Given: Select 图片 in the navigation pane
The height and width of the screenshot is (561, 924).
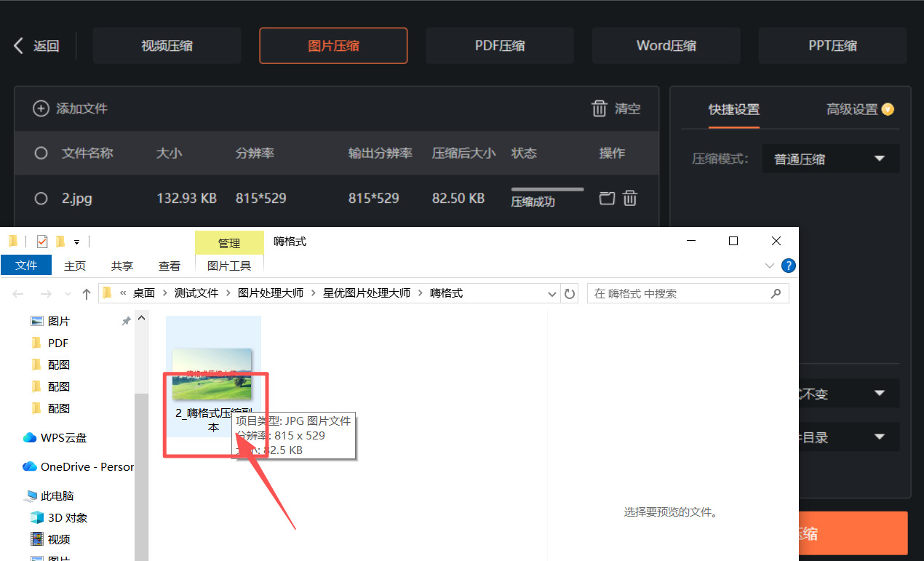Looking at the screenshot, I should pos(59,321).
